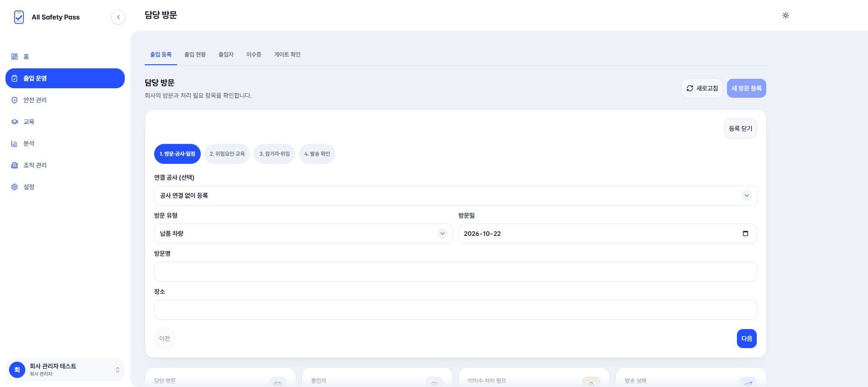Viewport: 868px width, 387px height.
Task: Open 설정 settings in sidebar
Action: click(65, 187)
